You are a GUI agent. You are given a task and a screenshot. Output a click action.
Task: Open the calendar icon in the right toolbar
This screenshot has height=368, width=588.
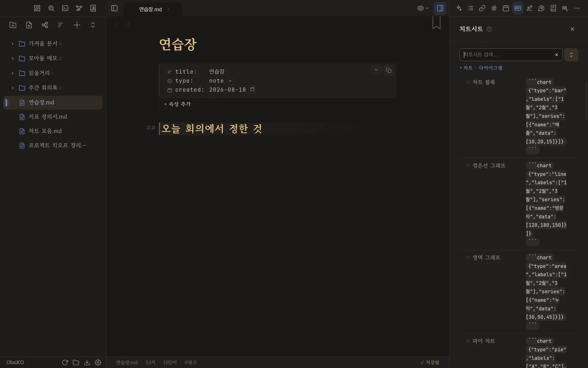[506, 8]
